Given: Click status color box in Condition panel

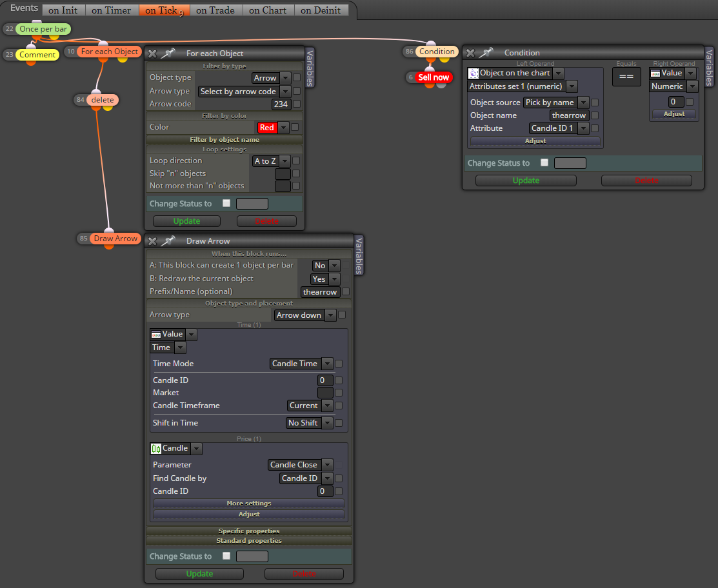Looking at the screenshot, I should point(570,163).
